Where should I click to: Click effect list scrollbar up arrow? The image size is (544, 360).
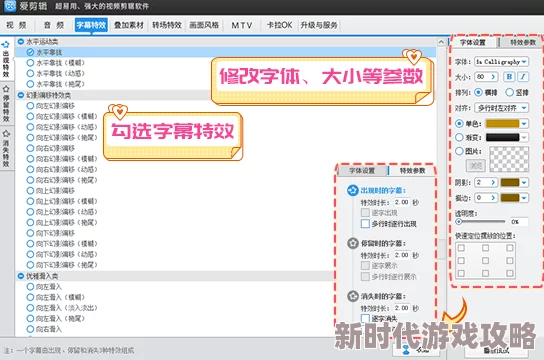point(441,42)
